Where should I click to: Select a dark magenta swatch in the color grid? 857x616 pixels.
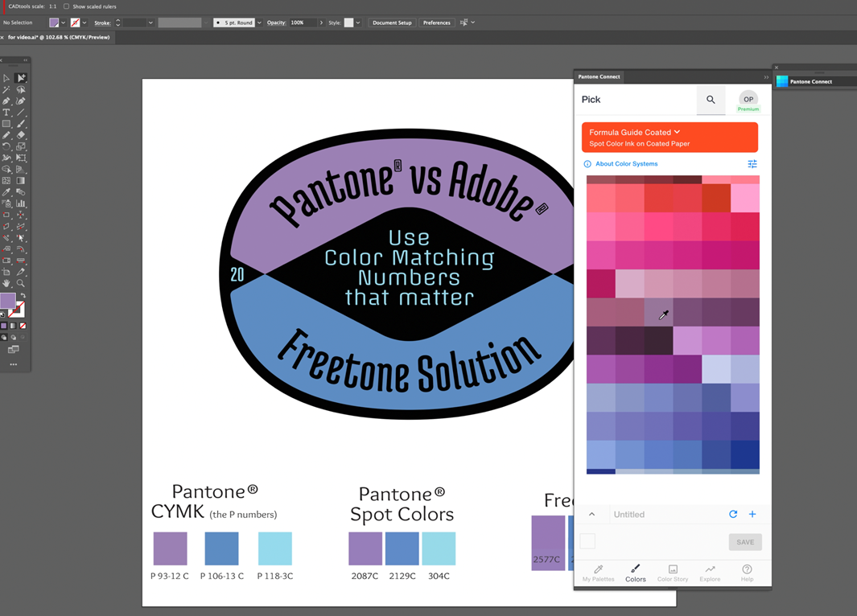point(599,283)
